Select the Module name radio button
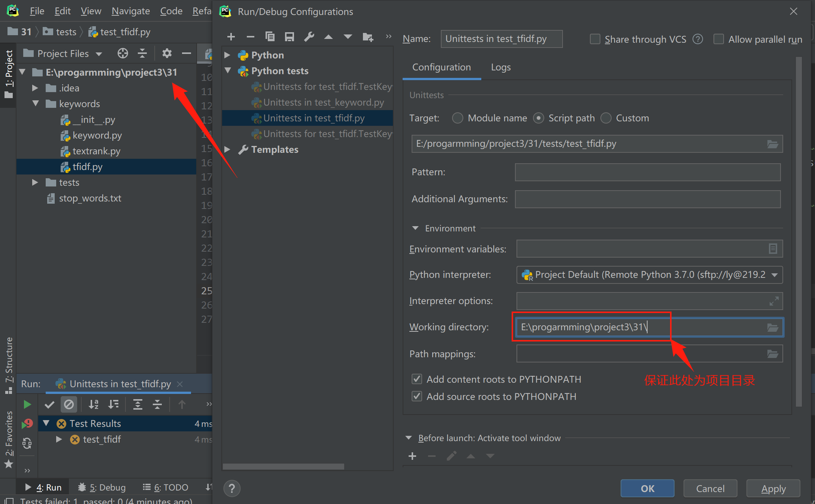 click(x=457, y=118)
